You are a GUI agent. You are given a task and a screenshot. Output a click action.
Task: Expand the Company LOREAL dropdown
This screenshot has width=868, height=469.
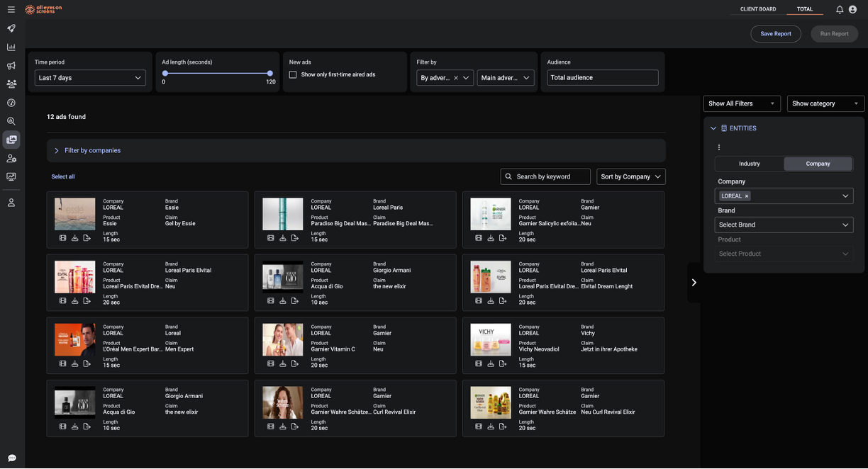click(845, 196)
